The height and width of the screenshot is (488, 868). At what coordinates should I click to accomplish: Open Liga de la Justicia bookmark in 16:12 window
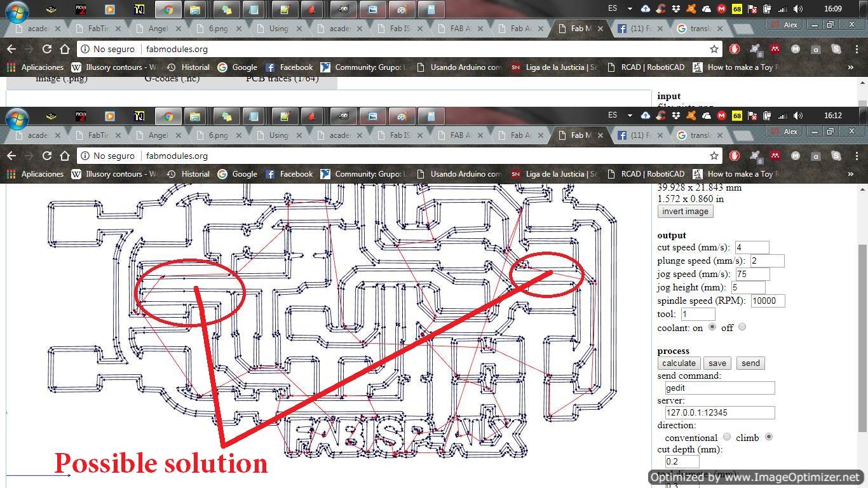553,173
